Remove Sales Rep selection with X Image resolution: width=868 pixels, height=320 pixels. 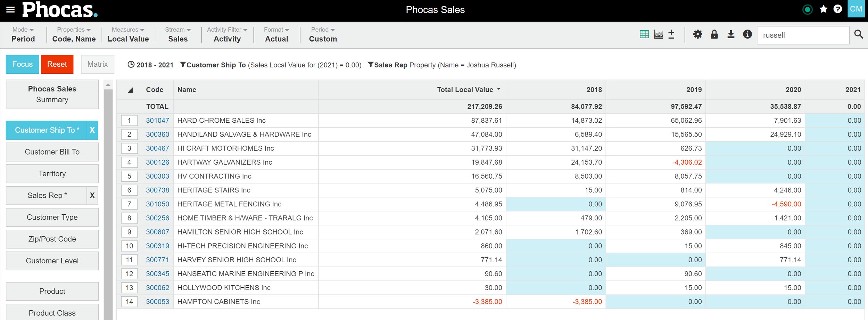(92, 196)
